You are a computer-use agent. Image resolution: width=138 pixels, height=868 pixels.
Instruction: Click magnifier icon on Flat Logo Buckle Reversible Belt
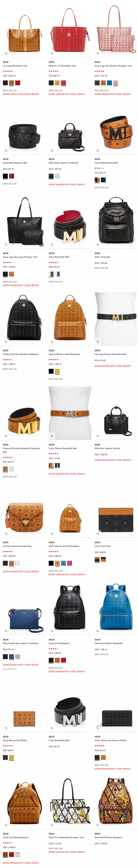(x=98, y=342)
